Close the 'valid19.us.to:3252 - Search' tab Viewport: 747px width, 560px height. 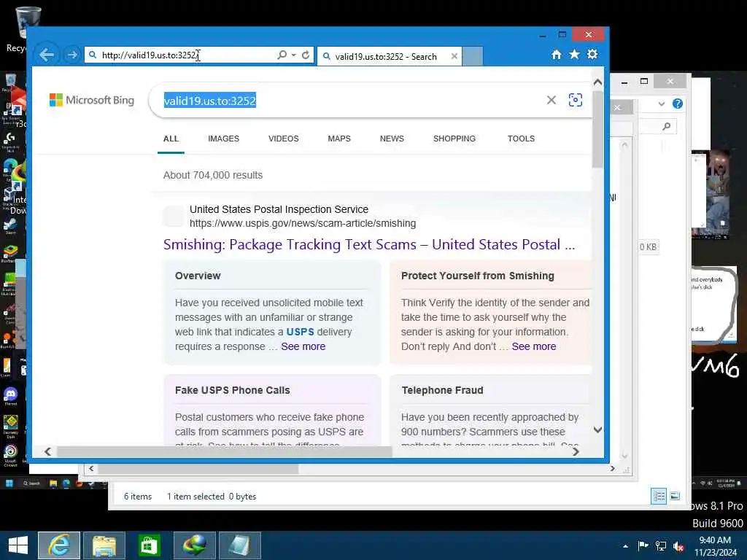point(454,56)
